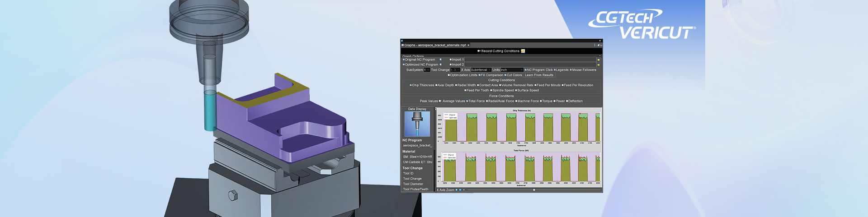The width and height of the screenshot is (868, 217).
Task: Open the X Axis Subinterval dropdown
Action: 481,70
